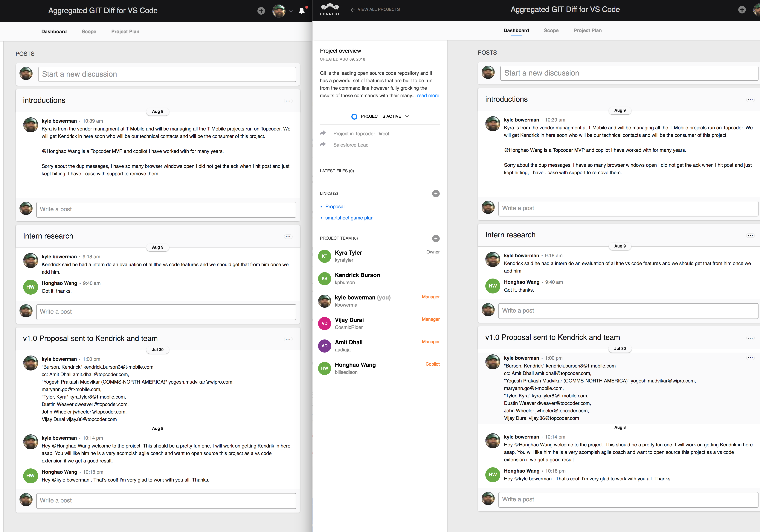Expand project description with read more
This screenshot has height=532, width=760.
428,96
